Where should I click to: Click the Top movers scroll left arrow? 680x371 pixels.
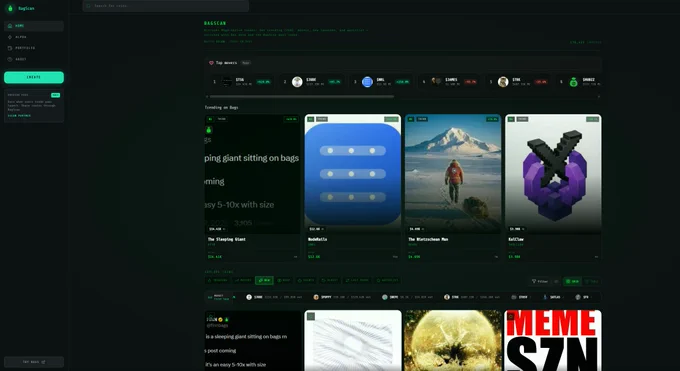[207, 97]
